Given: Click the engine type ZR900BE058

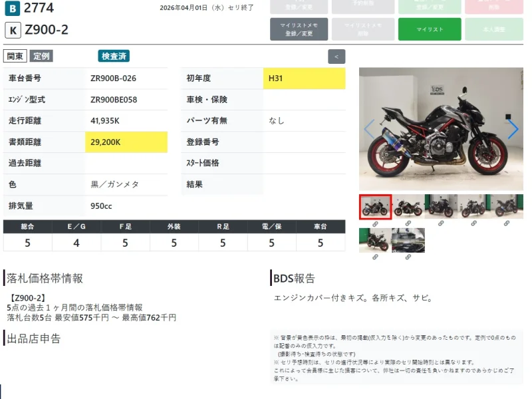Looking at the screenshot, I should 114,100.
